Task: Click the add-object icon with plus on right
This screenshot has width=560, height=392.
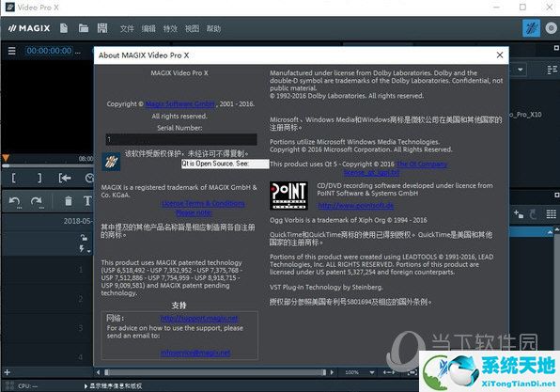Action: coord(519,214)
